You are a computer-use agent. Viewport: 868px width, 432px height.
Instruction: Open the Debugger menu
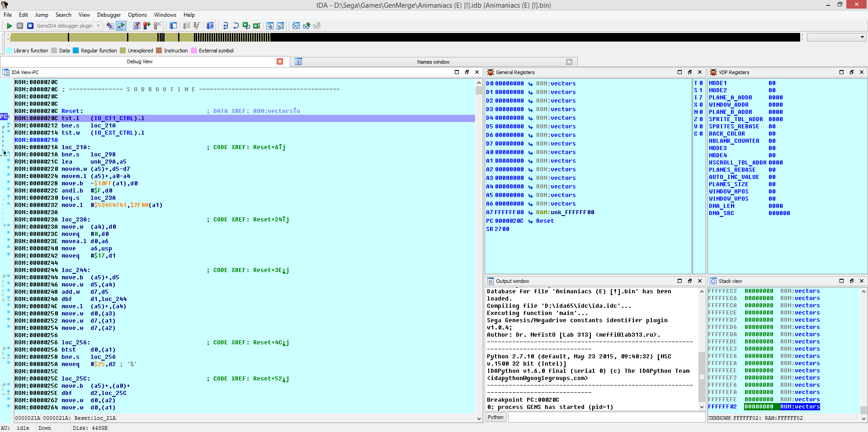[x=109, y=15]
